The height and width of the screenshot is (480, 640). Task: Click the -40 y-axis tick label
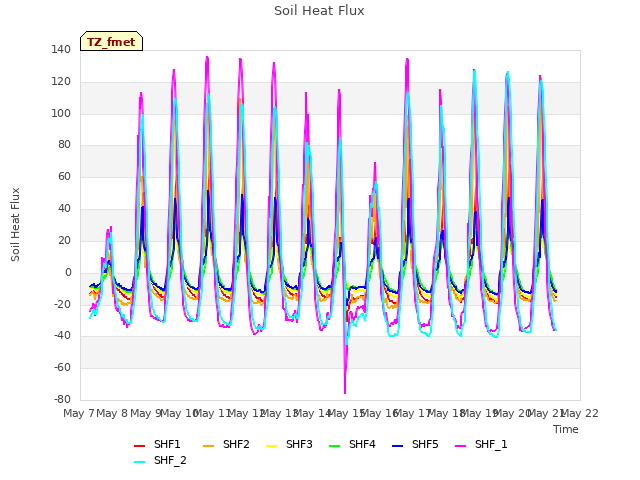click(x=62, y=336)
